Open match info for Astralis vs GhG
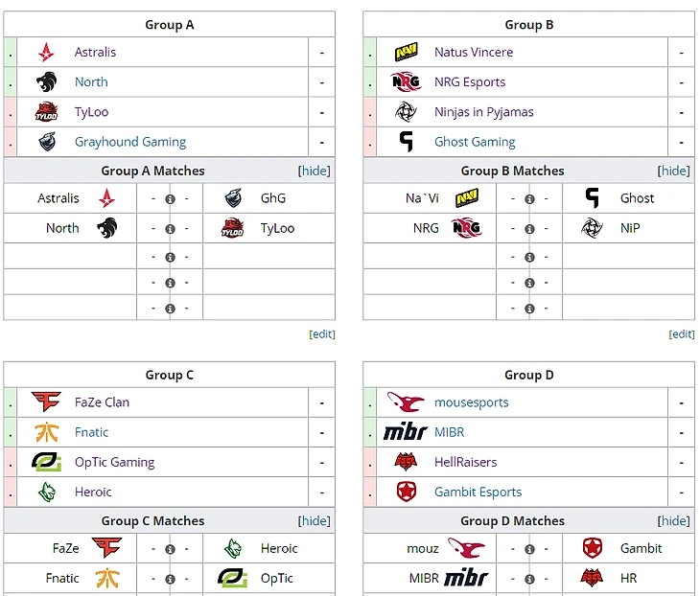This screenshot has width=700, height=596. (170, 199)
